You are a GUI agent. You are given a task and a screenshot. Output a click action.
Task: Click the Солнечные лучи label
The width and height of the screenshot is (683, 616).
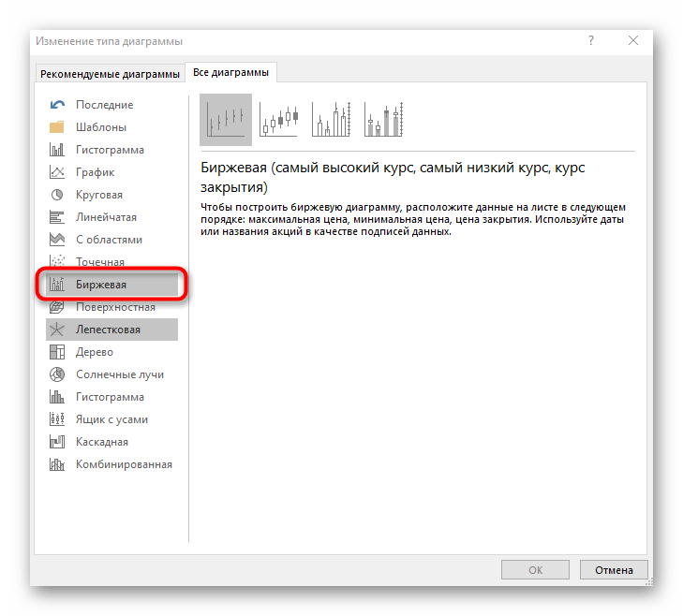120,374
